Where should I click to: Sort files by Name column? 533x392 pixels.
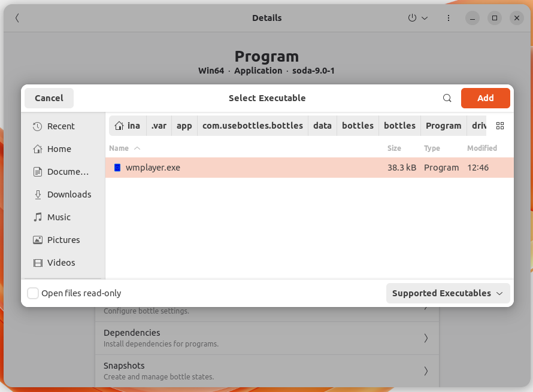pyautogui.click(x=125, y=148)
